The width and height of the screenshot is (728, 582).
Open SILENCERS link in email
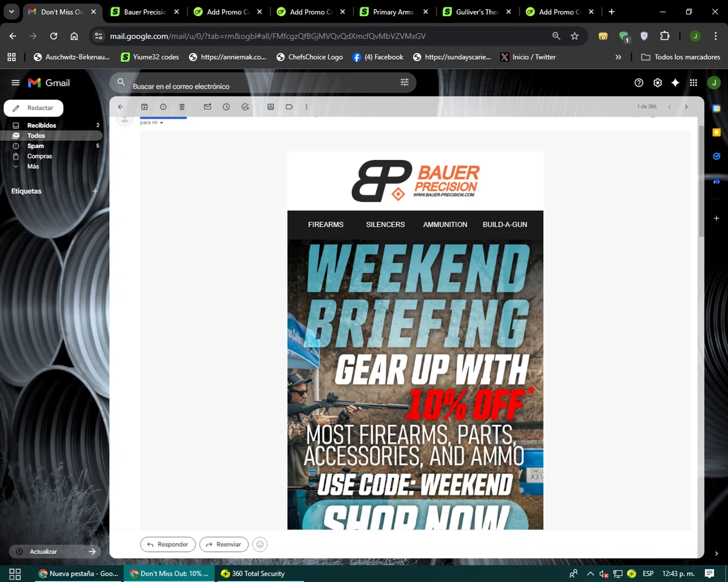coord(385,225)
